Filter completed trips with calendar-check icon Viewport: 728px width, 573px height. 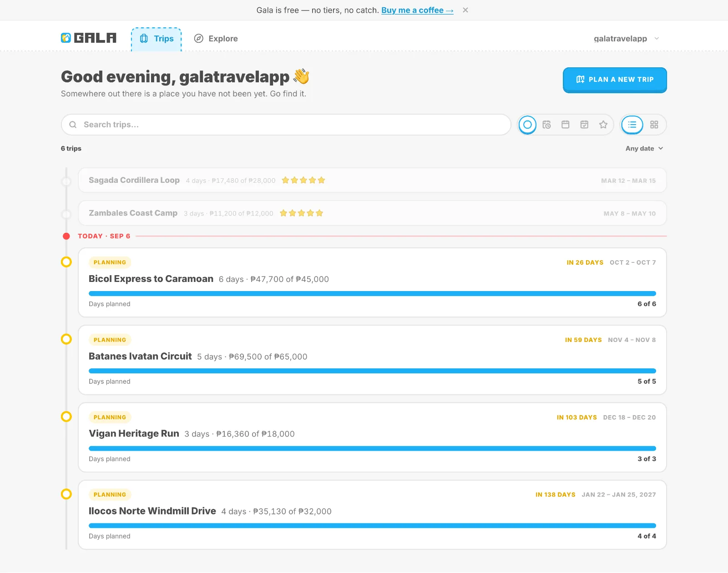click(585, 125)
